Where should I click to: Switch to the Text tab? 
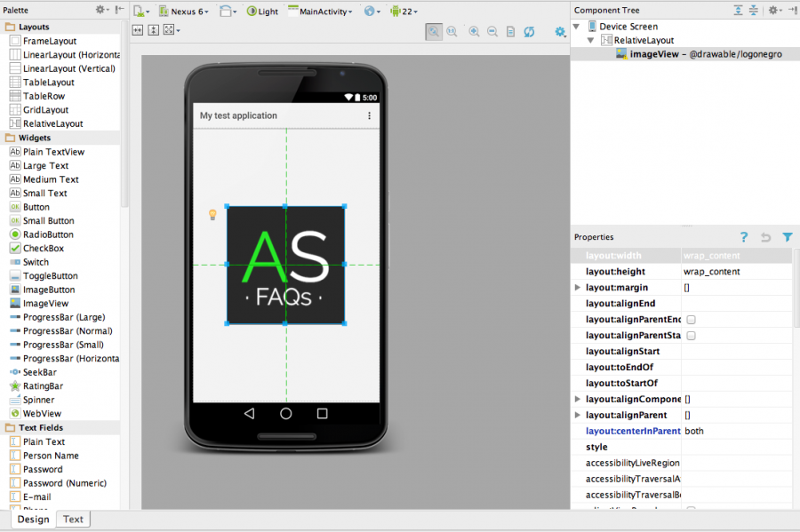click(72, 519)
